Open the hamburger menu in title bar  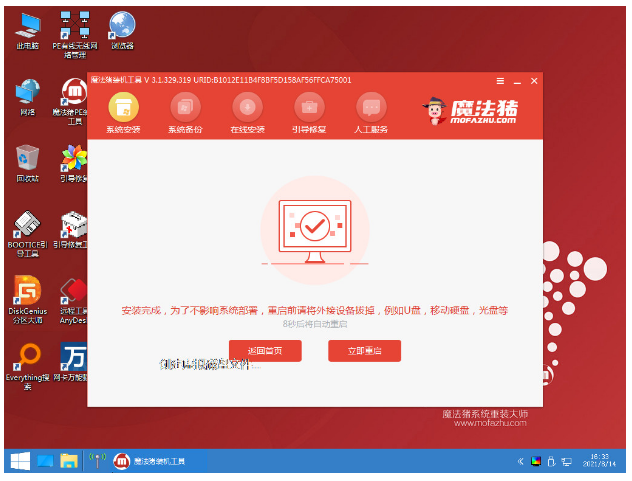(x=500, y=81)
